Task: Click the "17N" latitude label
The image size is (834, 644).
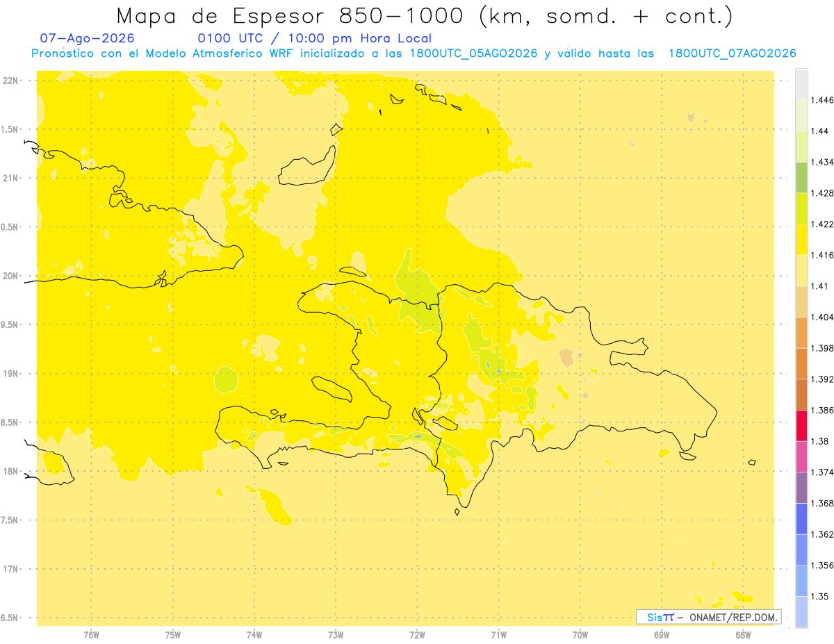Action: 10,569
